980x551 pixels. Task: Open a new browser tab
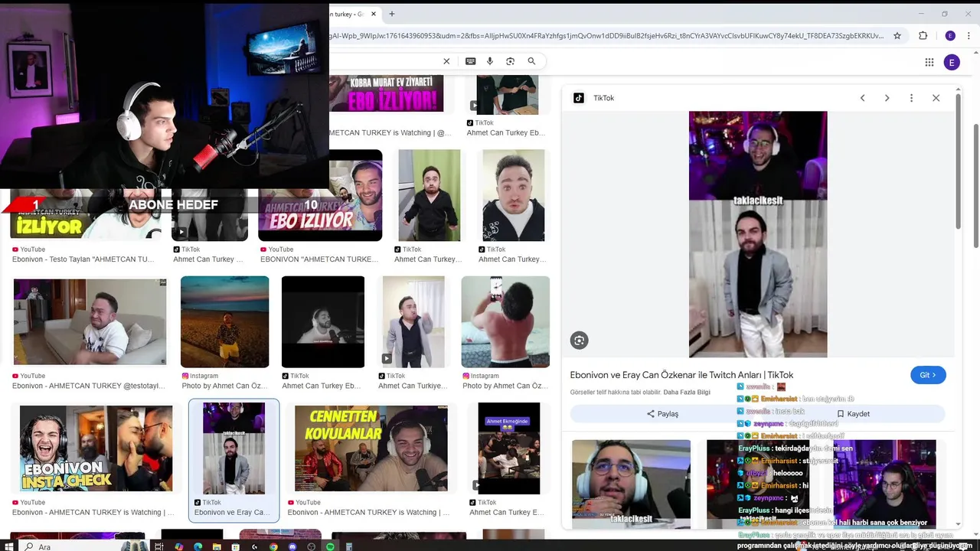tap(392, 14)
